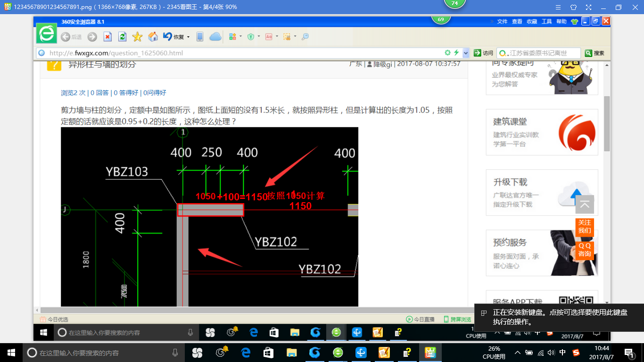Click 中 IME indicator in system tray
This screenshot has height=362, width=644.
coord(562,353)
